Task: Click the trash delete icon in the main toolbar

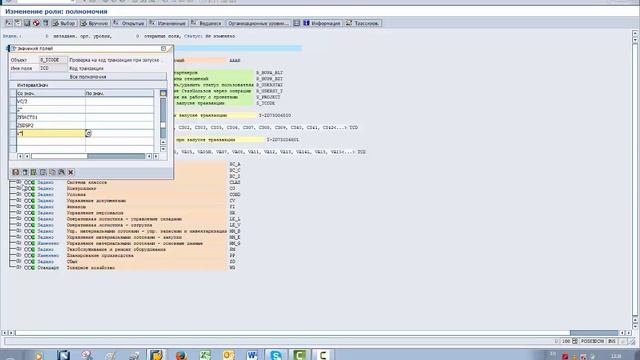Action: click(46, 23)
